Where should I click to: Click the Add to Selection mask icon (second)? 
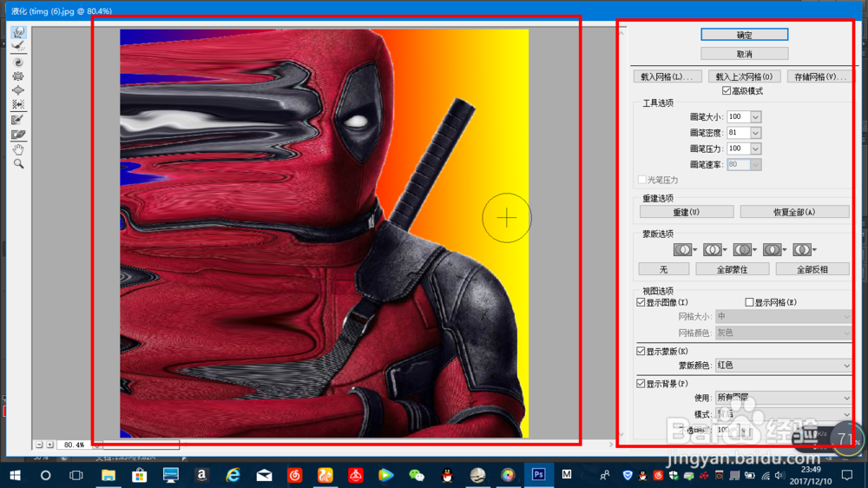pyautogui.click(x=713, y=250)
